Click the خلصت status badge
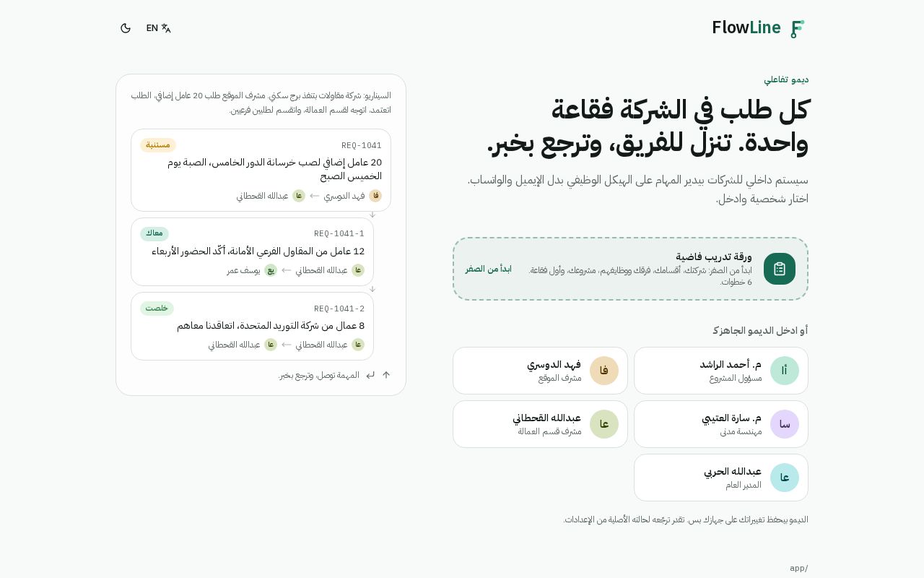The image size is (924, 578). coord(157,309)
